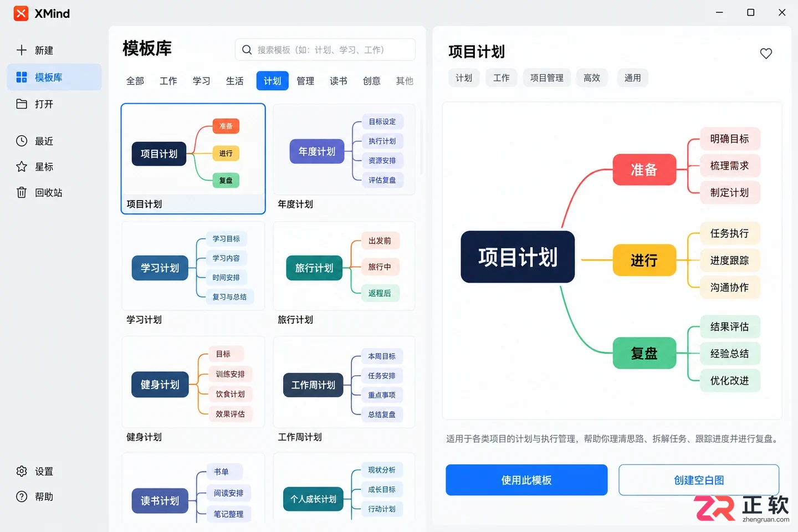Click the folder icon for 打开
Image resolution: width=798 pixels, height=532 pixels.
click(22, 104)
